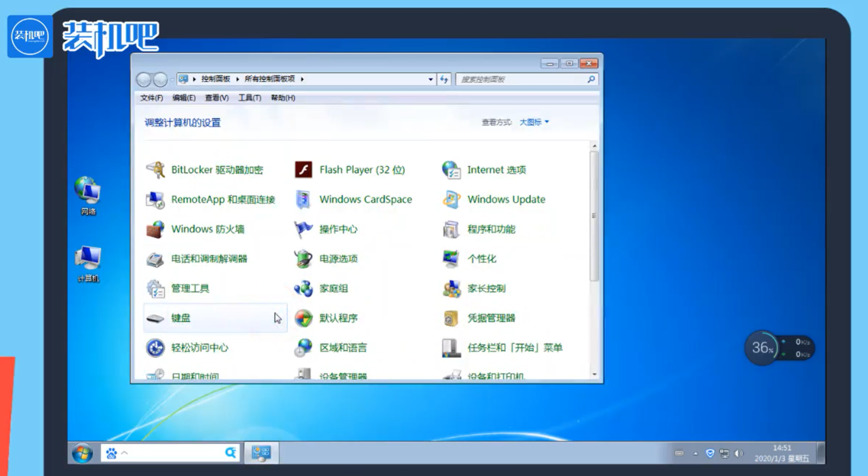The image size is (868, 476).
Task: Show hidden tray icons arrow
Action: click(695, 453)
